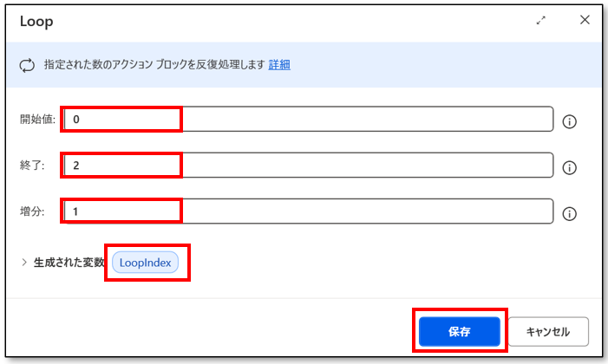Click the info icon beside 増分 field
The image size is (608, 364).
[570, 212]
